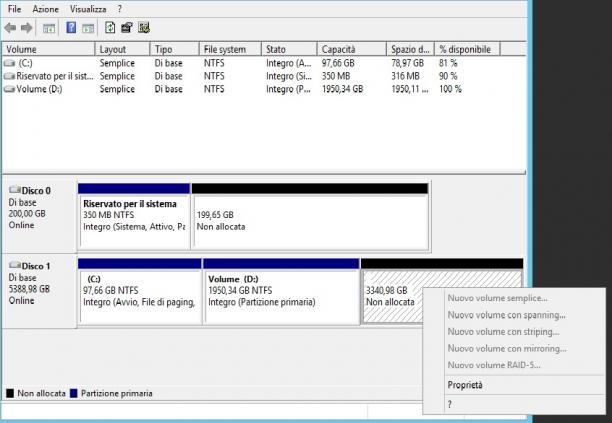The width and height of the screenshot is (612, 423).
Task: Click NTFS cell in the (C:) row
Action: [214, 63]
